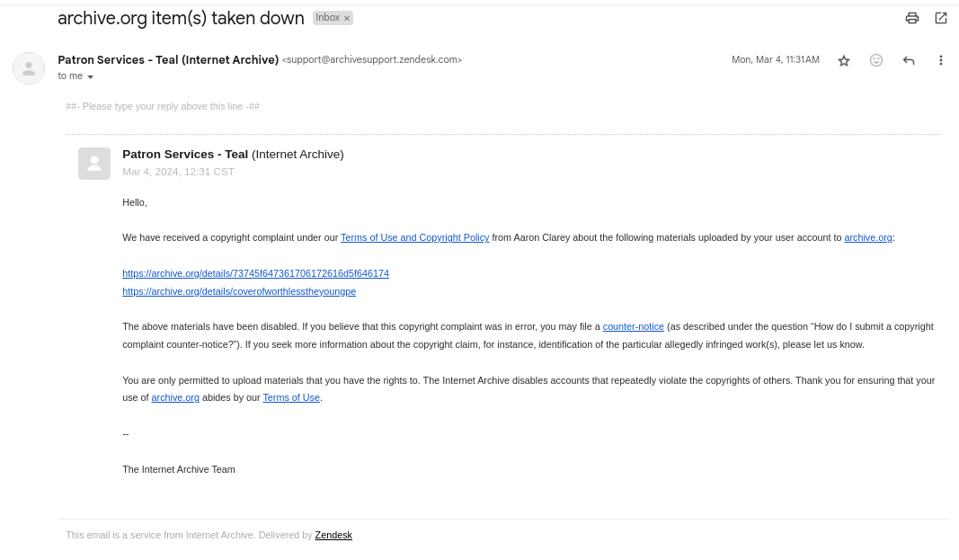
Task: Click the sender name Patron Services - Teal
Action: (168, 60)
